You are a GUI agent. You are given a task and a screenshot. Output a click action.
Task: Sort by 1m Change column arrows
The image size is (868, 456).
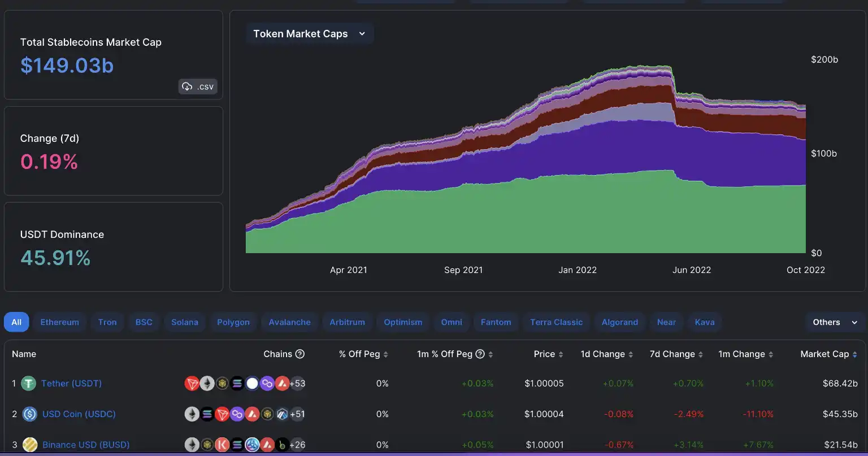(x=770, y=354)
